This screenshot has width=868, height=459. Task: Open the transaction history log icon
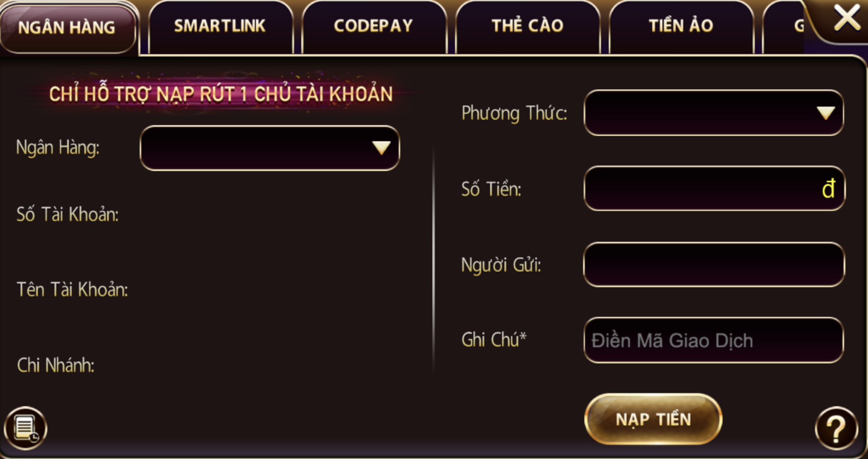click(26, 428)
